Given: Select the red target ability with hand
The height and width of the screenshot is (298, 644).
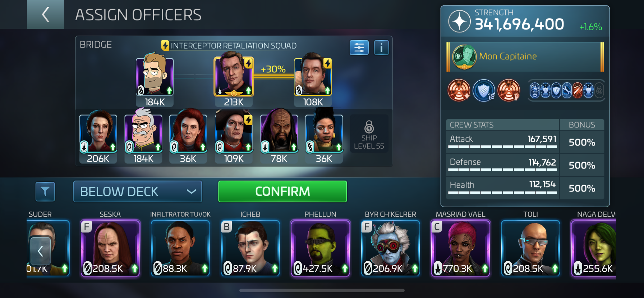Looking at the screenshot, I should 509,90.
